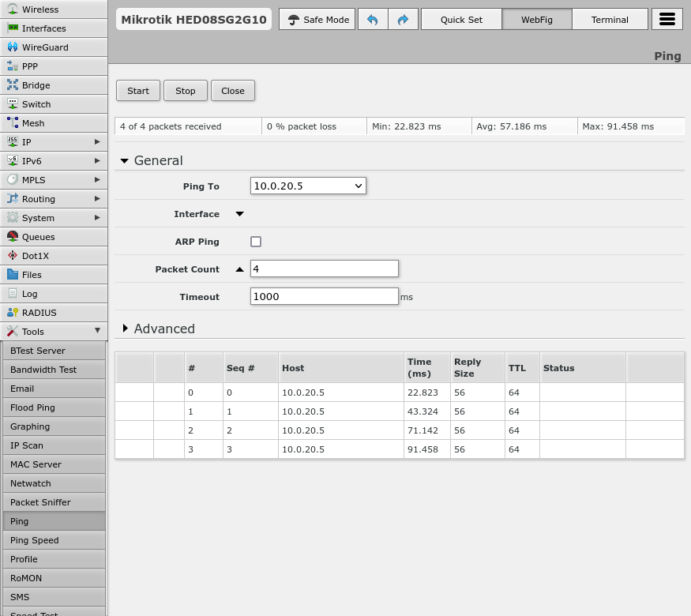This screenshot has height=616, width=691.
Task: Open WireGuard from the sidebar icon
Action: click(x=13, y=47)
